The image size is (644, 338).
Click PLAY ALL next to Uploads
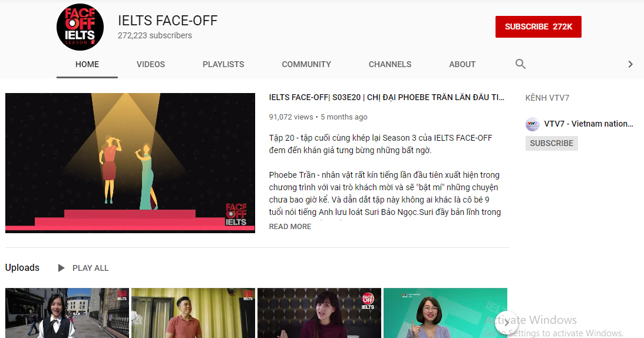pyautogui.click(x=90, y=268)
